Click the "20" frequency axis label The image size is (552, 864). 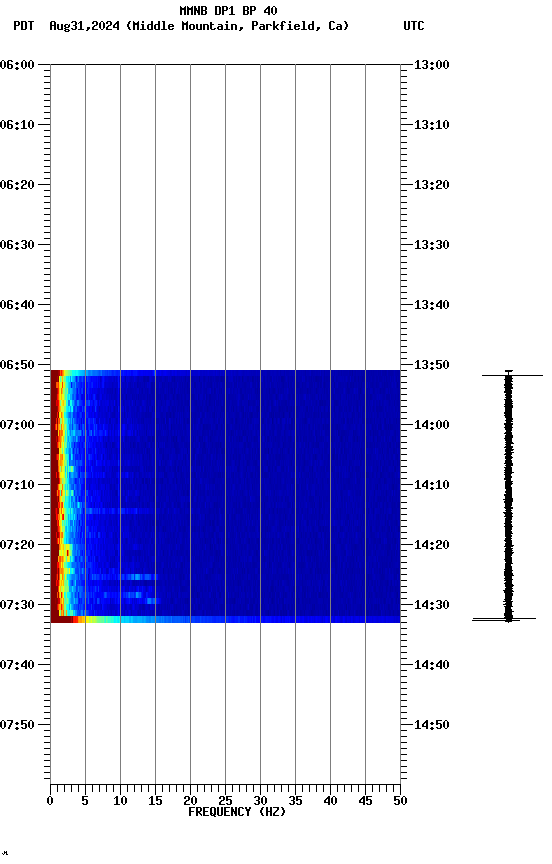coord(190,801)
